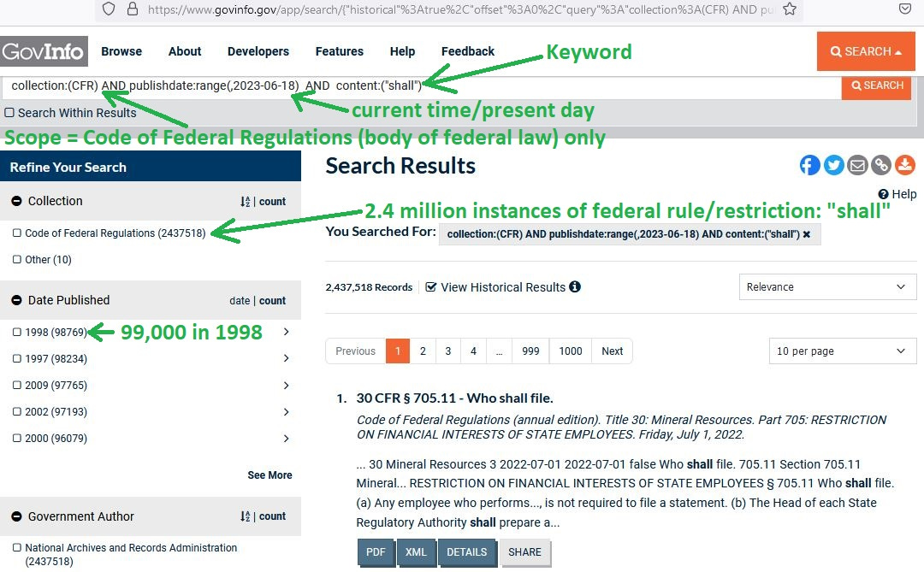924x572 pixels.
Task: Go to results page 2
Action: pos(423,351)
